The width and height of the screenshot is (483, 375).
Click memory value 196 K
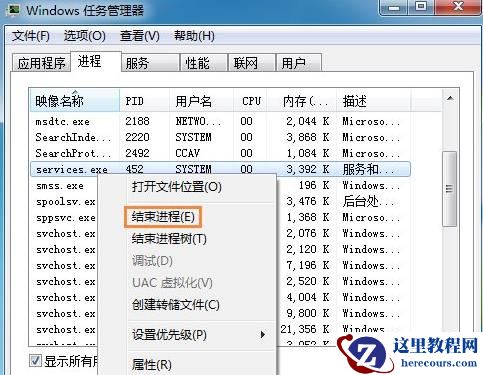[314, 185]
